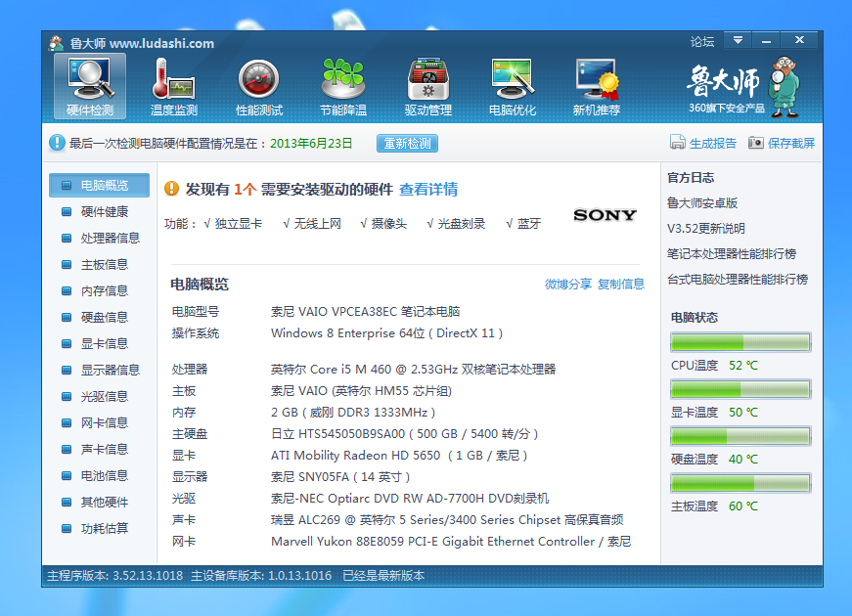Click 微博分享 link
Viewport: 852px width, 616px height.
point(567,285)
